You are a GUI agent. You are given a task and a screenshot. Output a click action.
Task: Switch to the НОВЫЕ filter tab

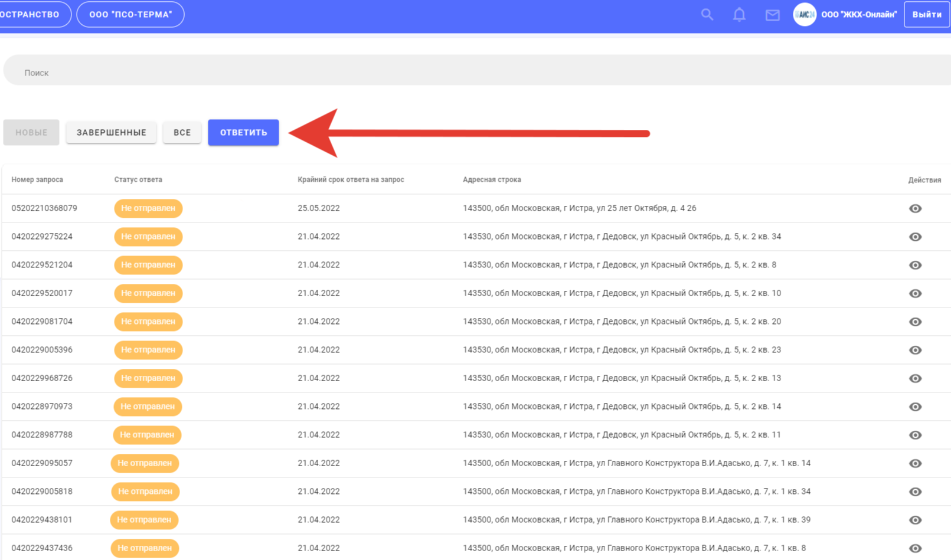click(x=31, y=132)
